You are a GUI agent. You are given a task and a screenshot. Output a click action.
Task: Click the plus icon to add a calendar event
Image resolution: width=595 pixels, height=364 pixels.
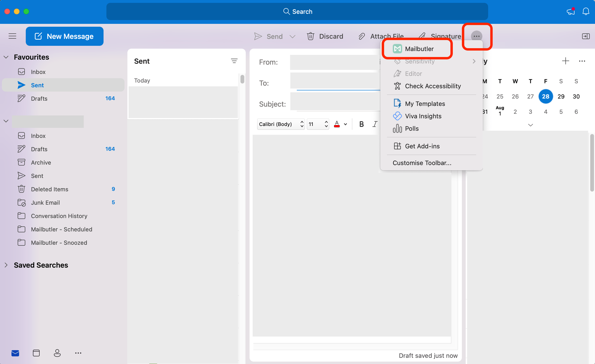click(x=565, y=61)
